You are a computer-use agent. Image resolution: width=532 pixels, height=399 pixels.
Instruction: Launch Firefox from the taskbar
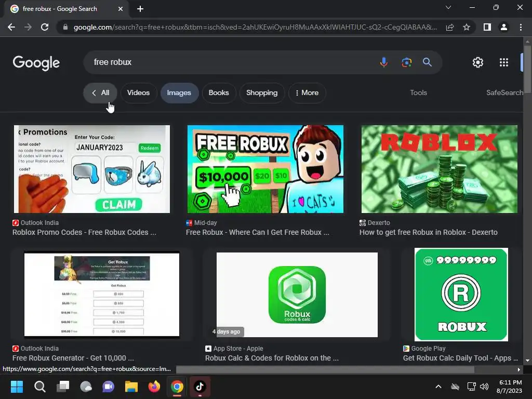154,387
